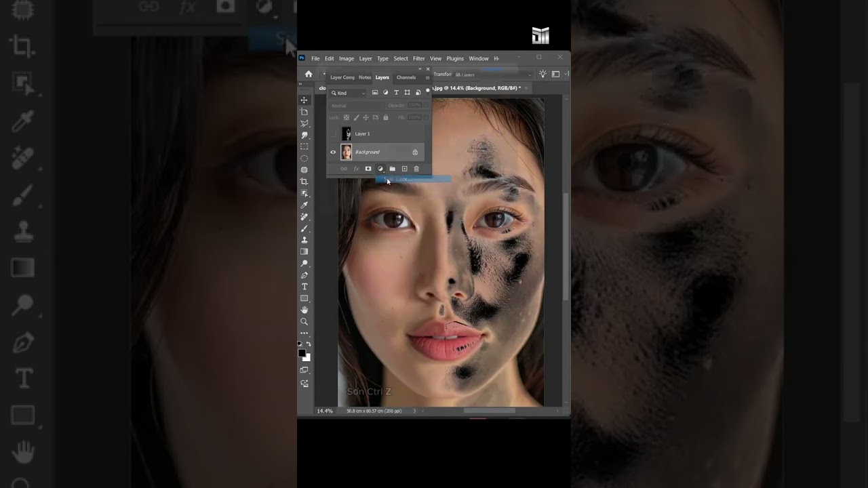The image size is (868, 488).
Task: Close the .jpg document tab
Action: tap(526, 88)
